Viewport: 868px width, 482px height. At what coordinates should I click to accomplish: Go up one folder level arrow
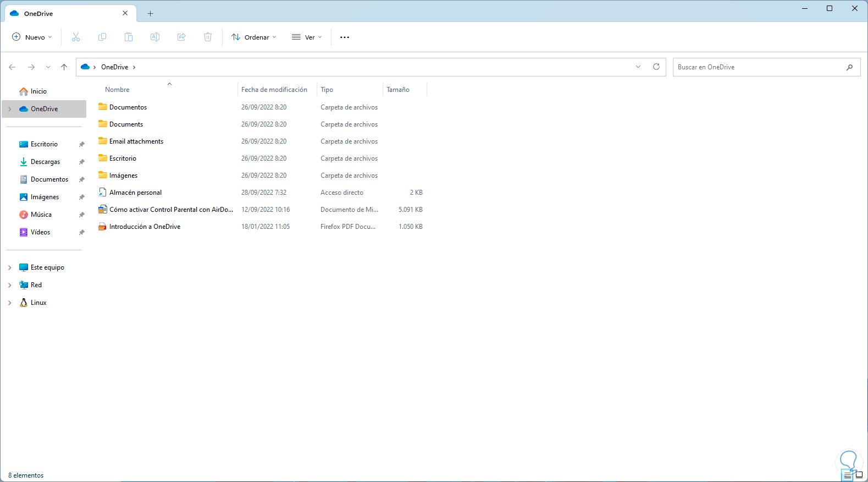(64, 67)
